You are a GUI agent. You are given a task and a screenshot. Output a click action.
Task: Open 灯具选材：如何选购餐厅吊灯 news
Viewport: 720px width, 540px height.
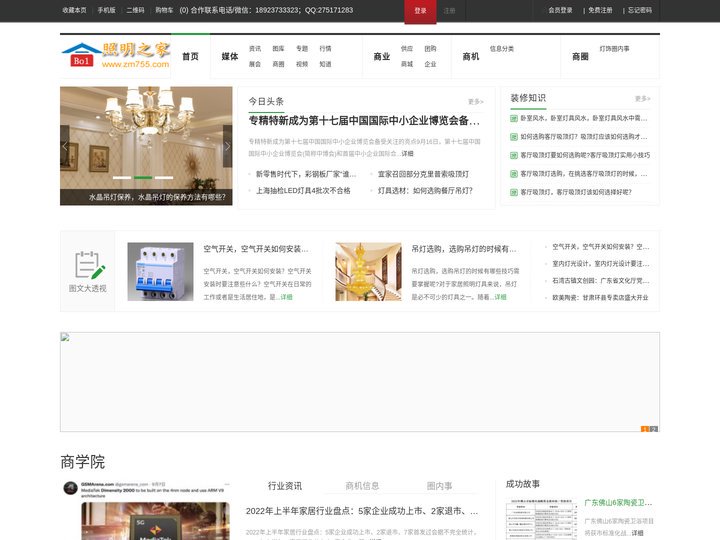click(425, 191)
